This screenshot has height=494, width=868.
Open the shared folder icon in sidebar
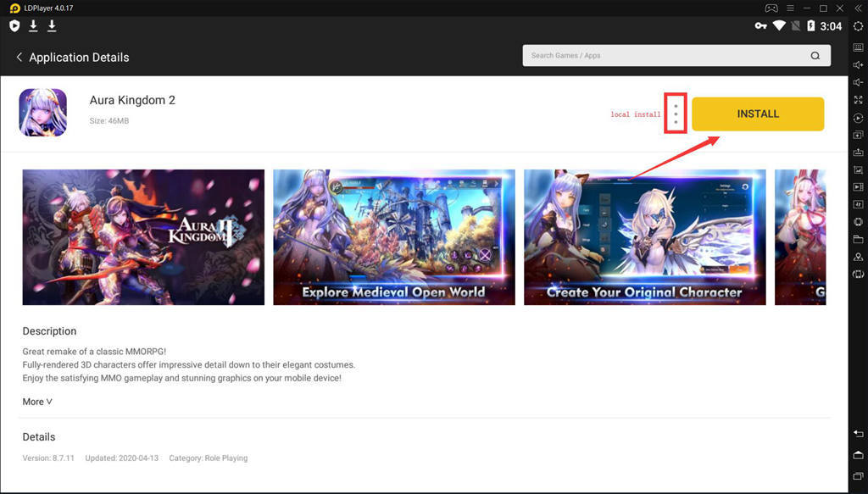[x=858, y=240]
